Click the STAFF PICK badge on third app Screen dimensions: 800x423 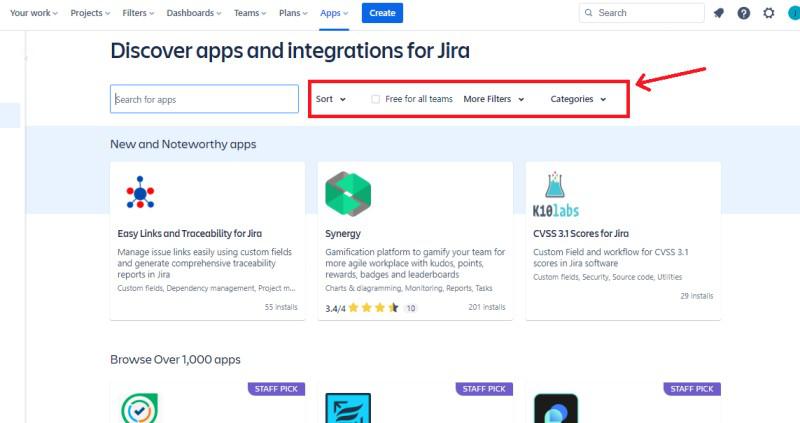coord(692,389)
